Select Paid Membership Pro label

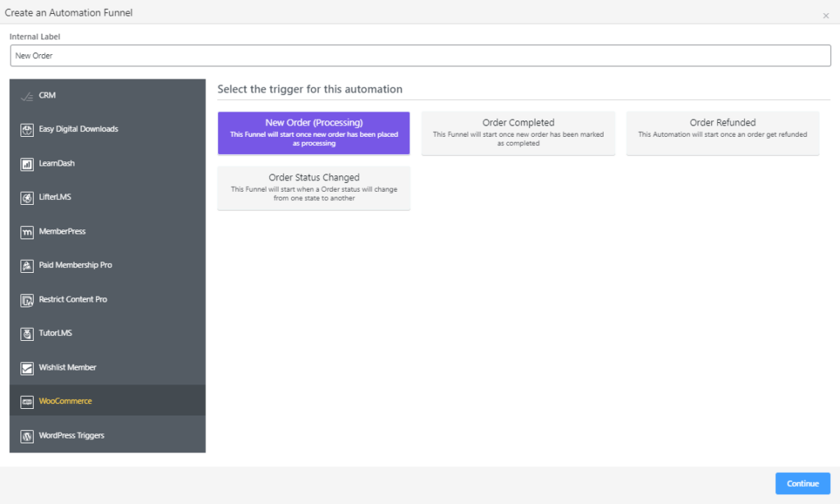pos(75,265)
